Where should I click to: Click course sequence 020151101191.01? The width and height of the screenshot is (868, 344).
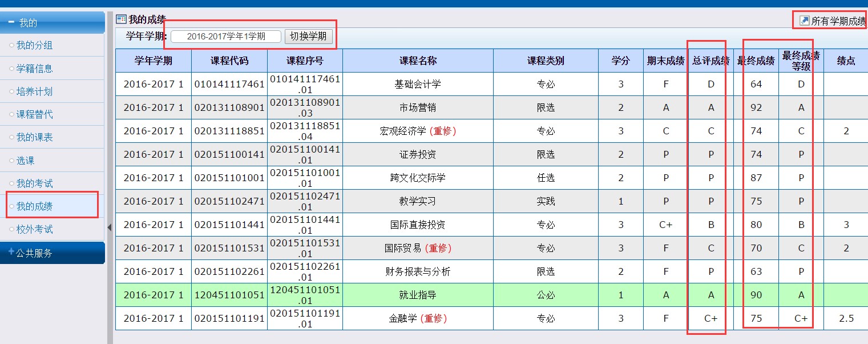(305, 319)
